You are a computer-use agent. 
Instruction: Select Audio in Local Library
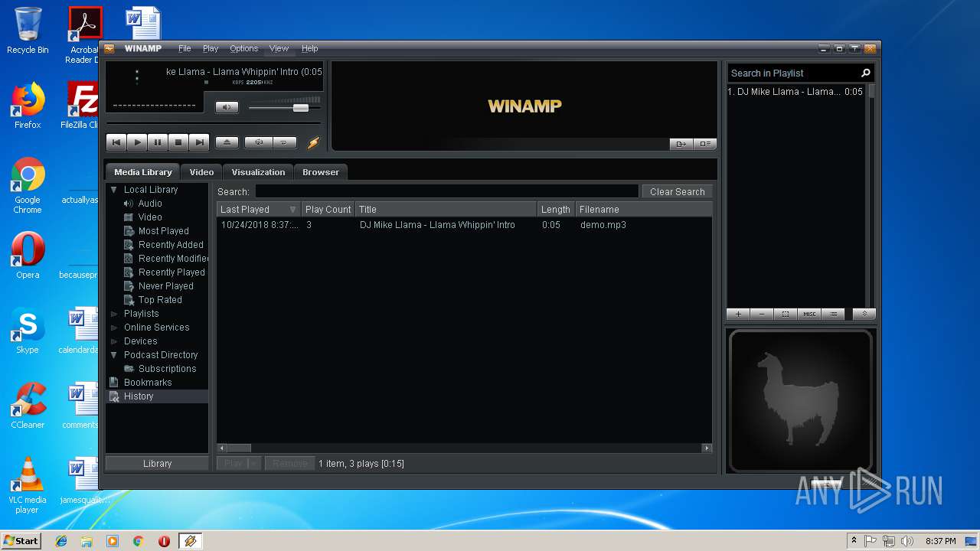coord(150,204)
